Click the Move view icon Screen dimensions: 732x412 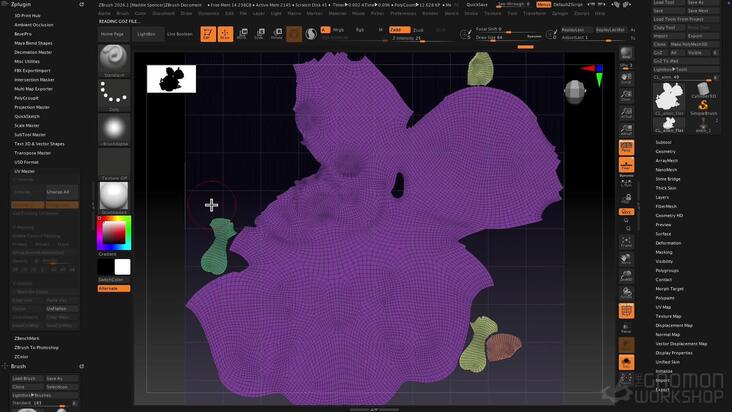point(626,259)
